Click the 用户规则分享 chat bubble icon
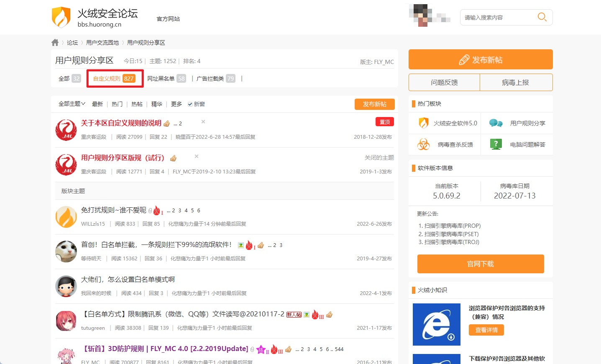 [x=496, y=123]
